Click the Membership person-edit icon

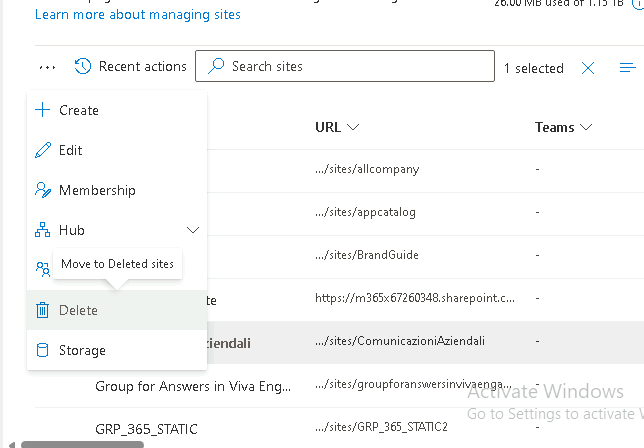pos(43,190)
